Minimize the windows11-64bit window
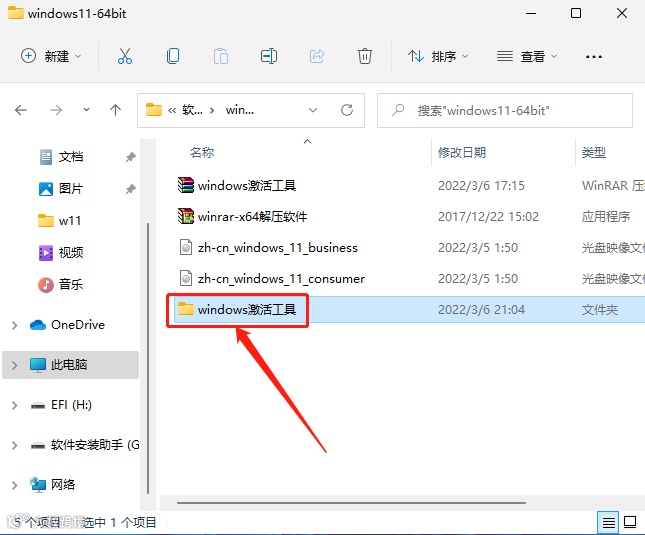The height and width of the screenshot is (535, 645). pos(531,13)
